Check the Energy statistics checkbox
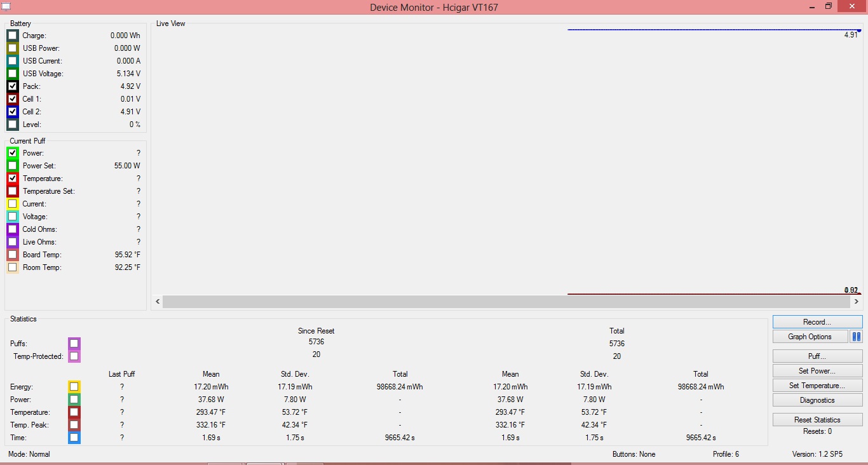 74,387
